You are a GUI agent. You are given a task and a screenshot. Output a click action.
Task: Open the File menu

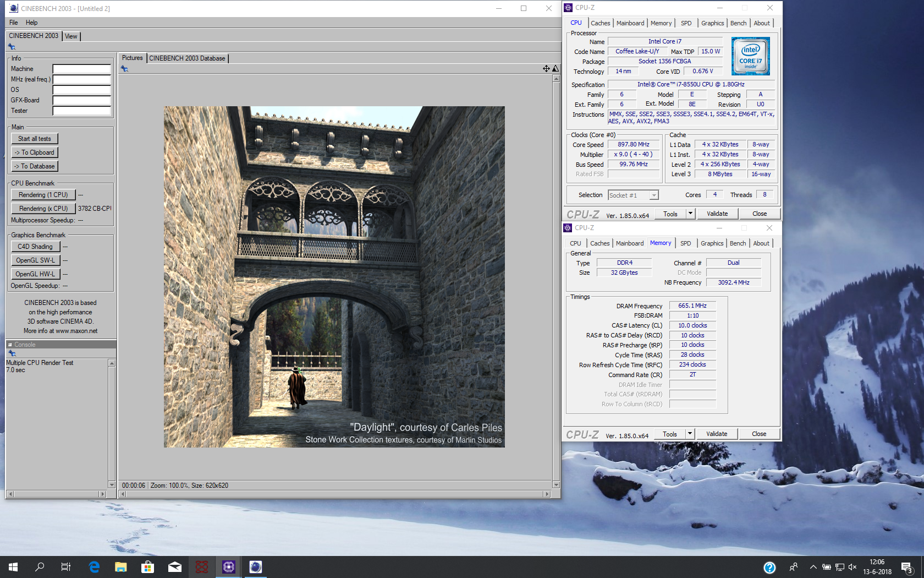click(14, 23)
